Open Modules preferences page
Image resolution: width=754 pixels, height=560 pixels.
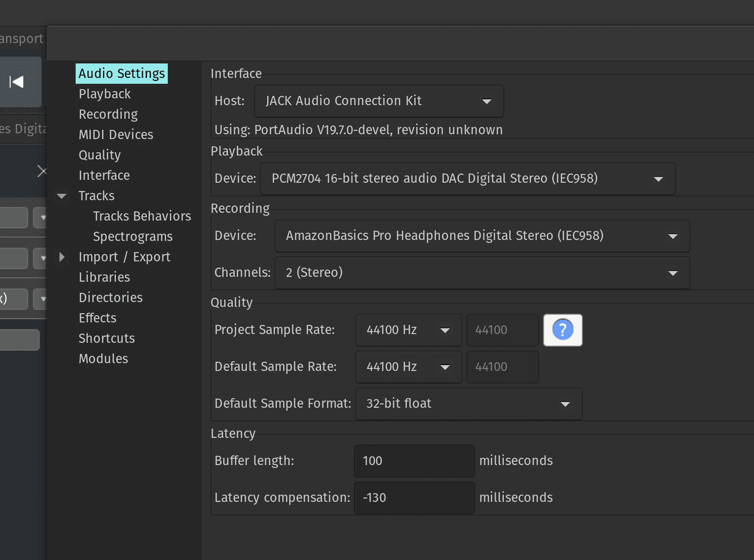pos(103,359)
